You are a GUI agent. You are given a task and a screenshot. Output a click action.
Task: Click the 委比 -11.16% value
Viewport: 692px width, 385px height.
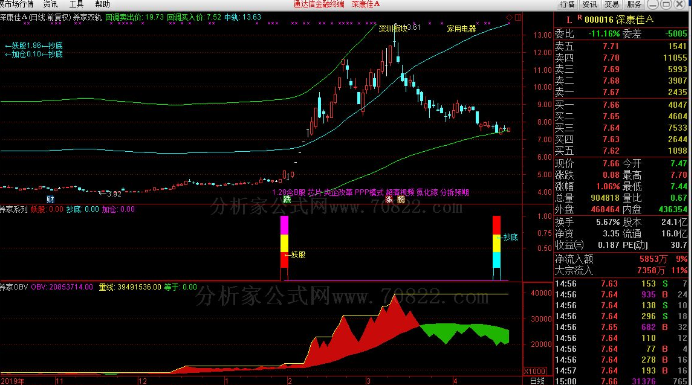pyautogui.click(x=604, y=34)
